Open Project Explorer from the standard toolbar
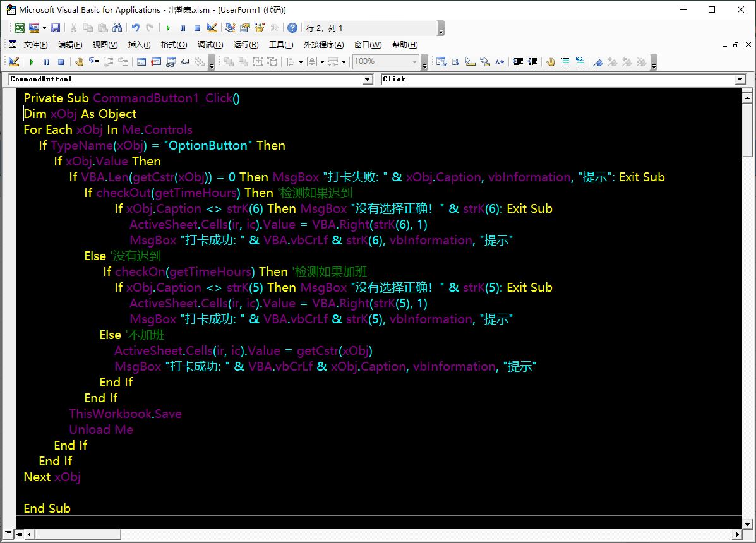Screen dimensions: 756x543 pyautogui.click(x=231, y=28)
